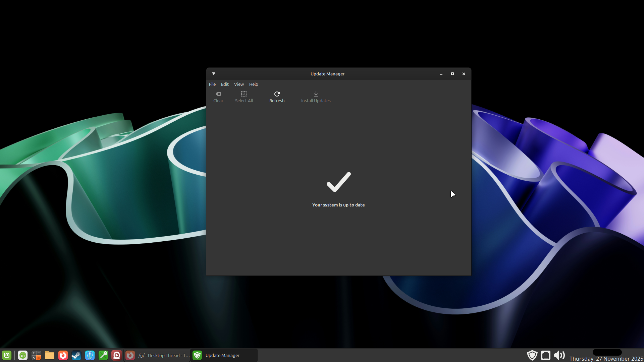Open the Edit menu

pyautogui.click(x=225, y=84)
